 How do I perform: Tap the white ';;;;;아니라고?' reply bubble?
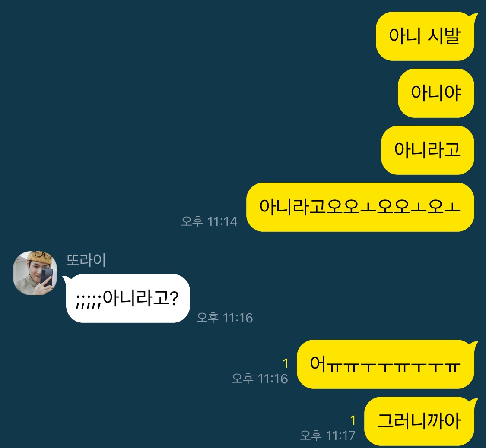[x=128, y=299]
